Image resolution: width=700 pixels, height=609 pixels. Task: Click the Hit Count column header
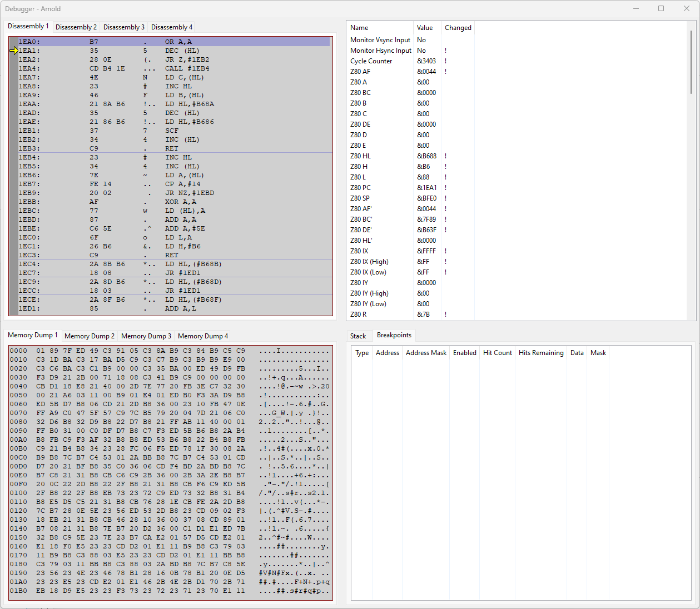[x=498, y=353]
